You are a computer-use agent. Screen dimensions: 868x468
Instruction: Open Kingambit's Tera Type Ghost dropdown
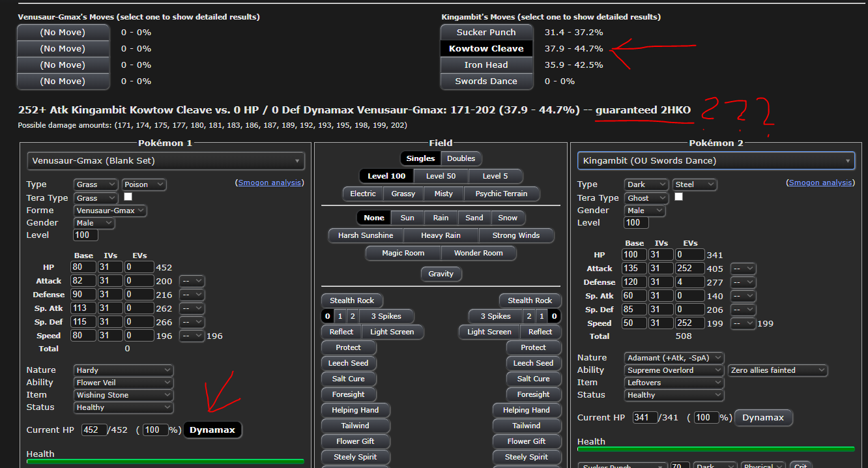coord(646,198)
